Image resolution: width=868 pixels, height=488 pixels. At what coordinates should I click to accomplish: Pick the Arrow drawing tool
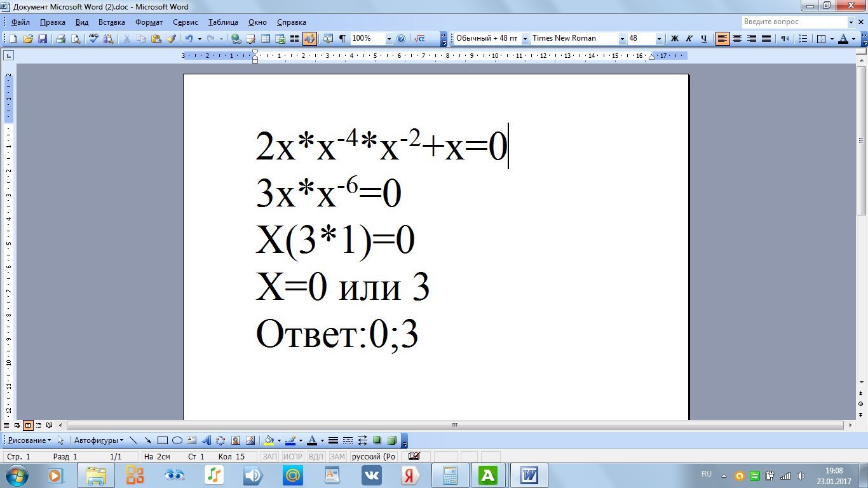(x=147, y=440)
